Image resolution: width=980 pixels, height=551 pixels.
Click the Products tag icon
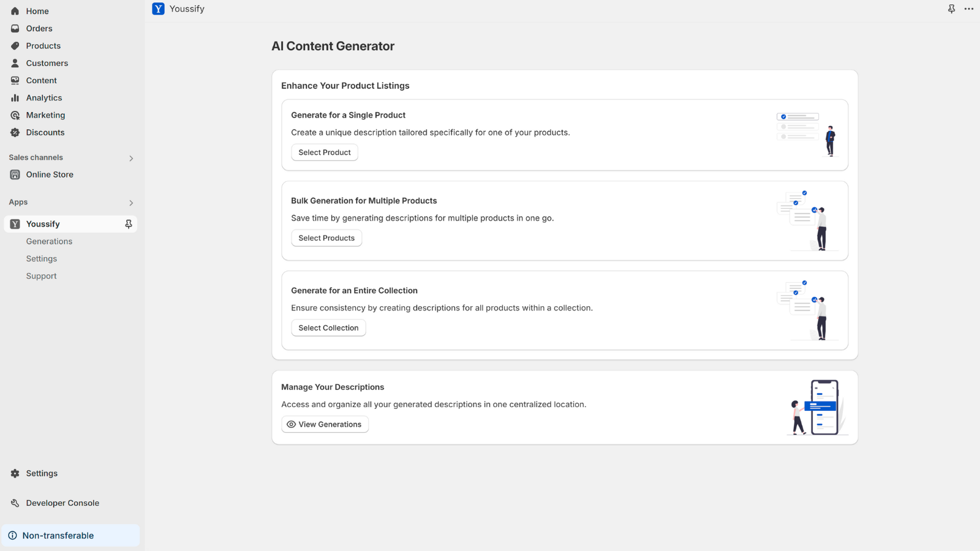coord(15,46)
